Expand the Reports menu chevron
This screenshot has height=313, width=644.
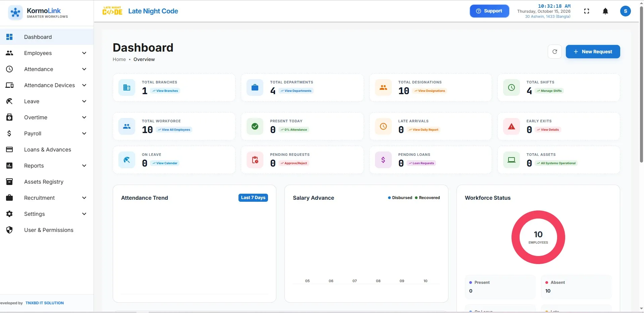click(x=84, y=166)
